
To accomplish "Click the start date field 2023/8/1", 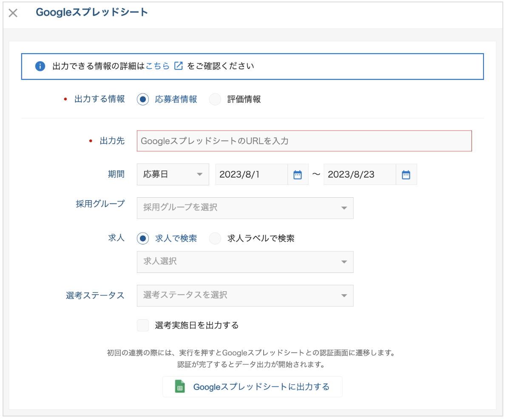I will click(x=251, y=175).
